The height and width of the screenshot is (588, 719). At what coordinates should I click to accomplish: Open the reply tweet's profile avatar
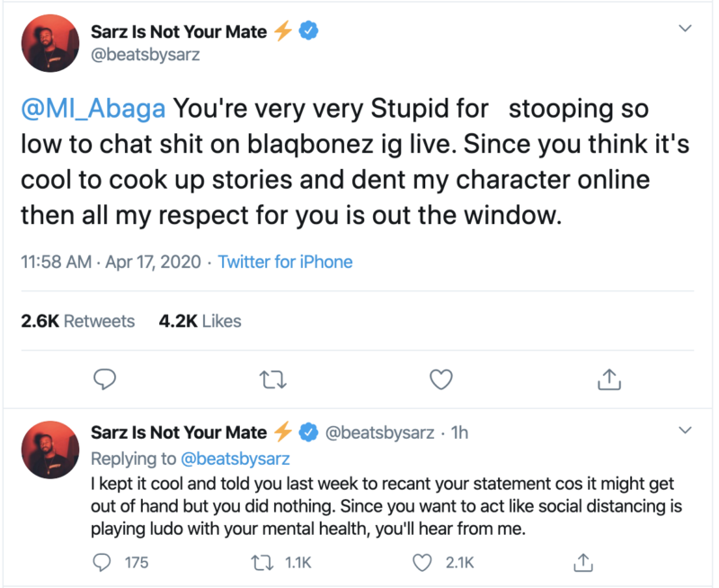pos(50,450)
